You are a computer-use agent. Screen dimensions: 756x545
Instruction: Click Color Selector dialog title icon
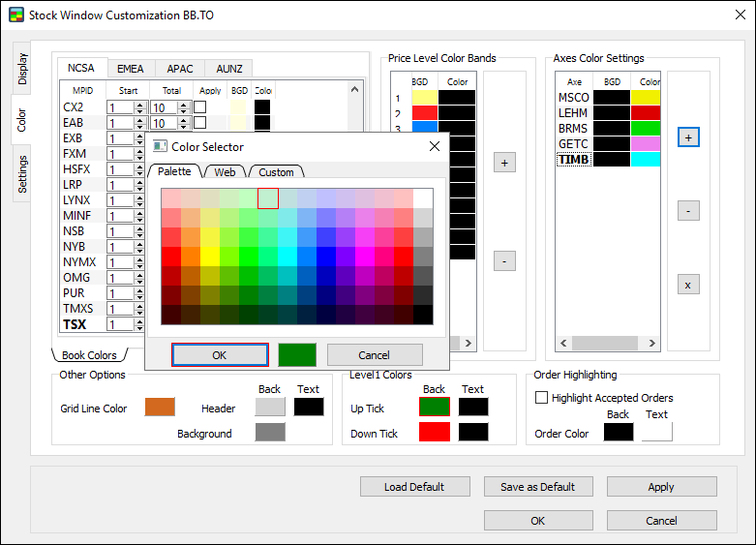[x=161, y=147]
